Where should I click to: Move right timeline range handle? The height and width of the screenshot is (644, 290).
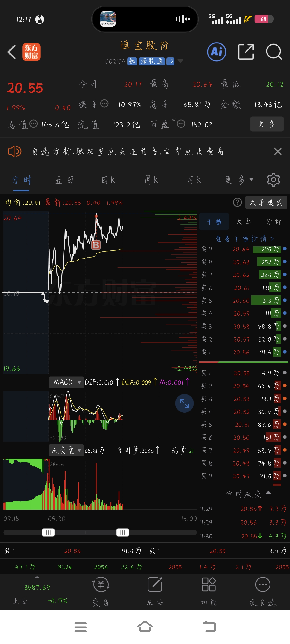tap(123, 532)
